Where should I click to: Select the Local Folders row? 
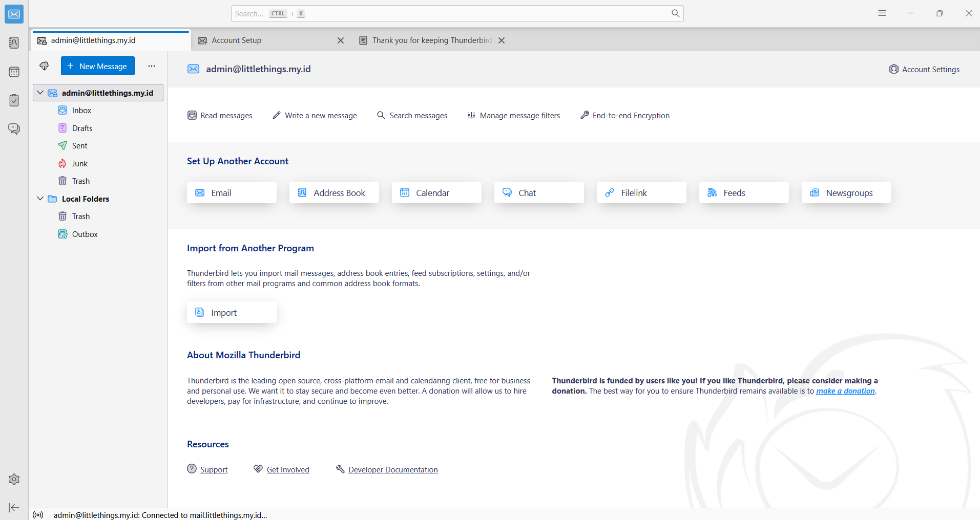click(98, 199)
